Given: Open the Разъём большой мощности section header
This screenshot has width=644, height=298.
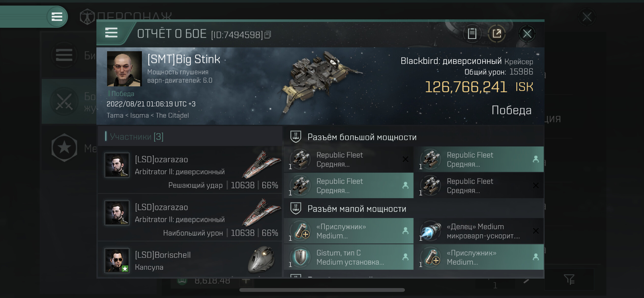Looking at the screenshot, I should tap(362, 137).
